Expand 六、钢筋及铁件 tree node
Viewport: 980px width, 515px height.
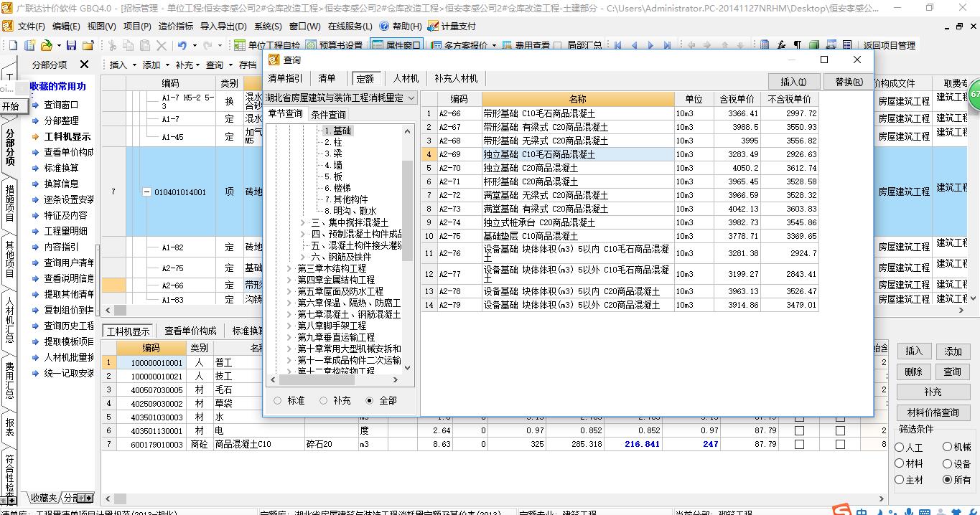[303, 257]
